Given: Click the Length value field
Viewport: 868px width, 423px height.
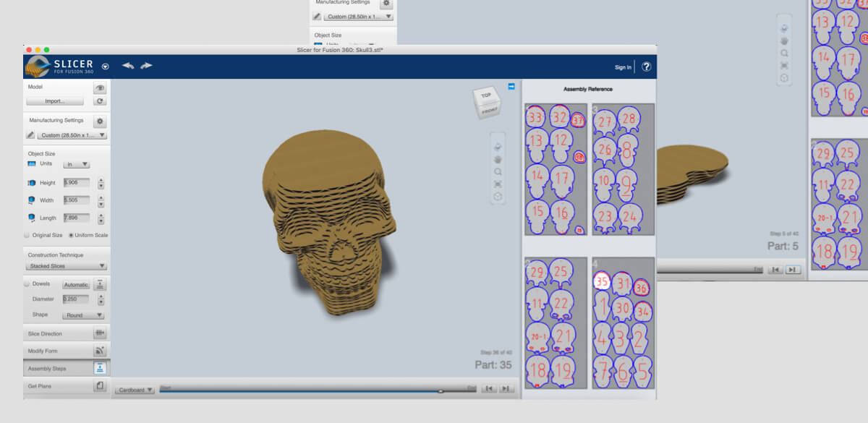Looking at the screenshot, I should coord(77,218).
